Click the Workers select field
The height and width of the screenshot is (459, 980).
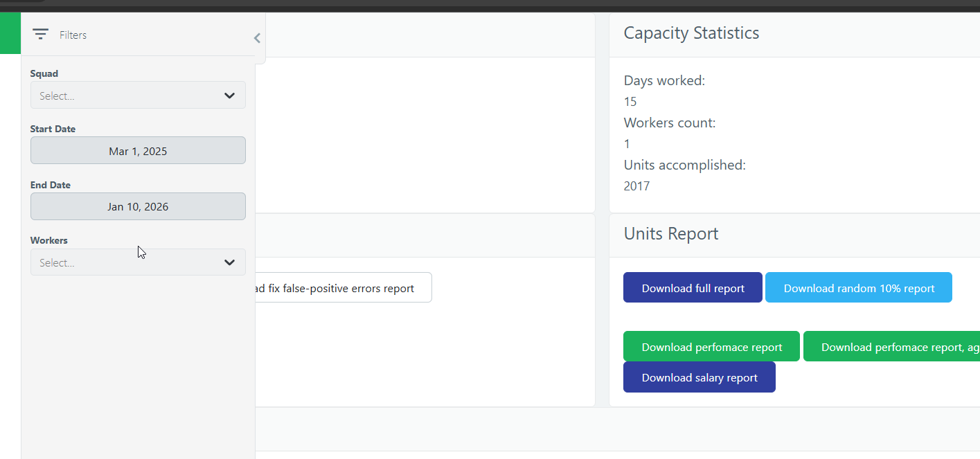point(125,262)
